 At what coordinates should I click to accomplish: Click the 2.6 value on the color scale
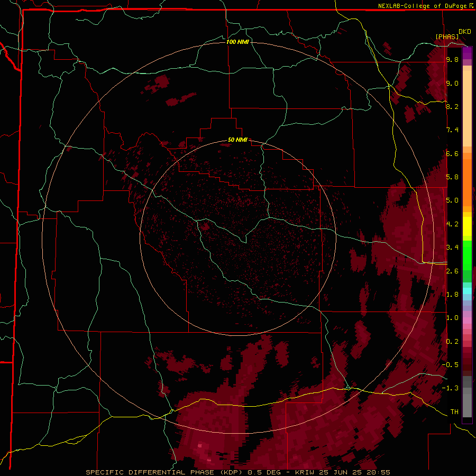pyautogui.click(x=452, y=271)
